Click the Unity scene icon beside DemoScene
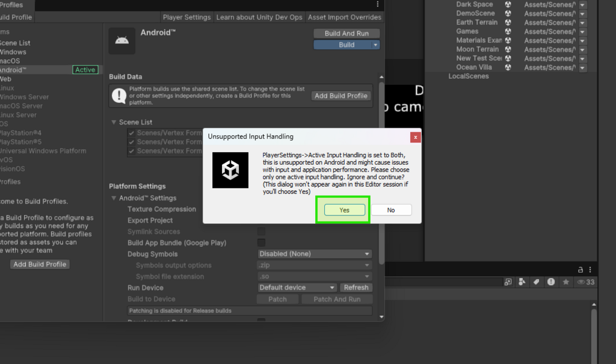616x364 pixels. click(x=508, y=13)
